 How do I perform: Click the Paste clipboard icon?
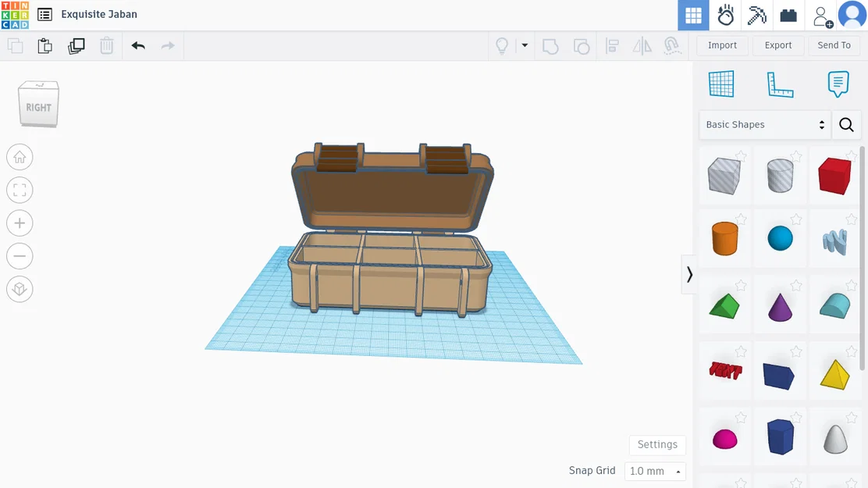pyautogui.click(x=44, y=45)
